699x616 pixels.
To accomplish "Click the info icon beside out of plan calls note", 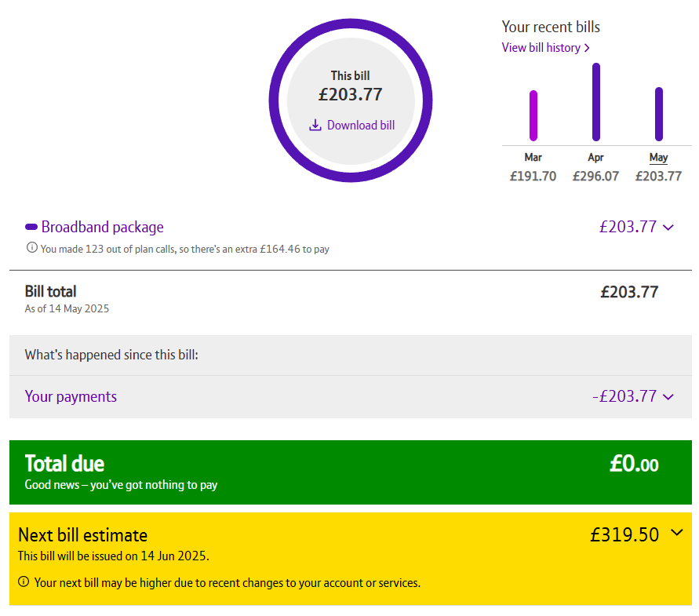I will 31,247.
